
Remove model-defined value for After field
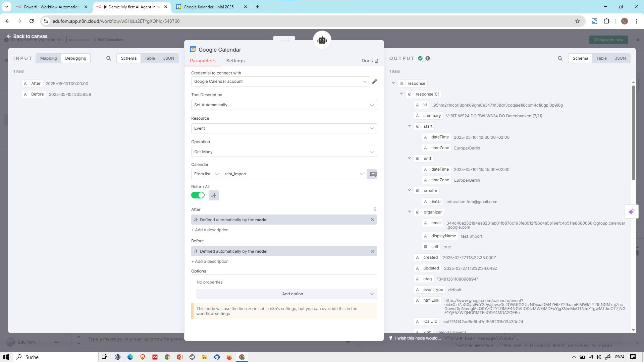tap(372, 220)
